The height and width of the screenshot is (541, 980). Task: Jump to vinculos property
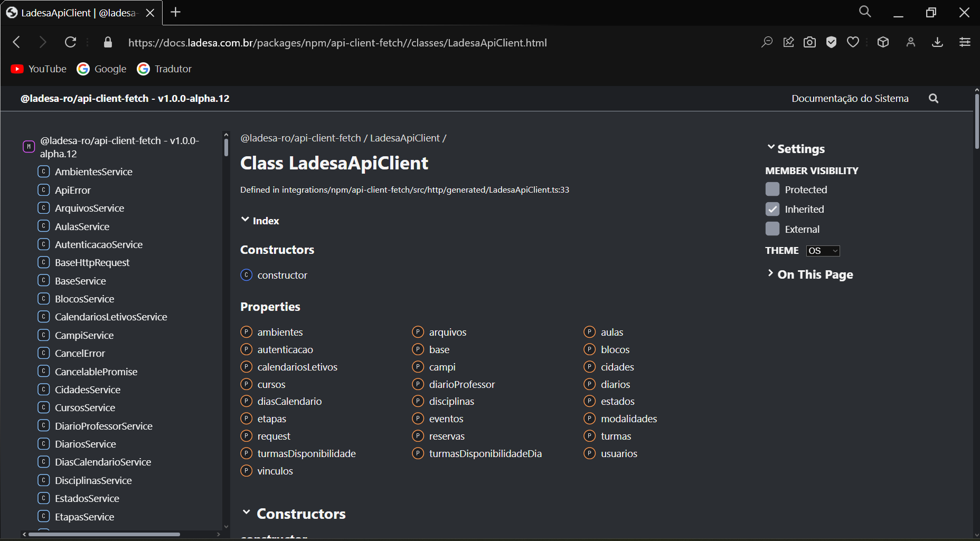(x=267, y=471)
